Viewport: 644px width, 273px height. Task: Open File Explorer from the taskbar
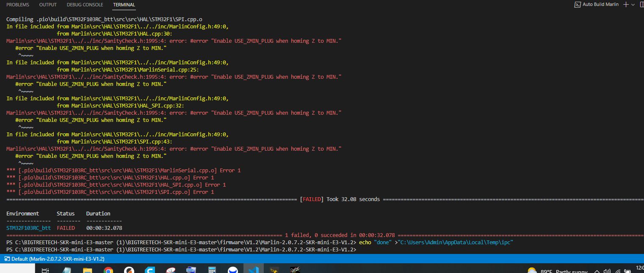pos(88,270)
